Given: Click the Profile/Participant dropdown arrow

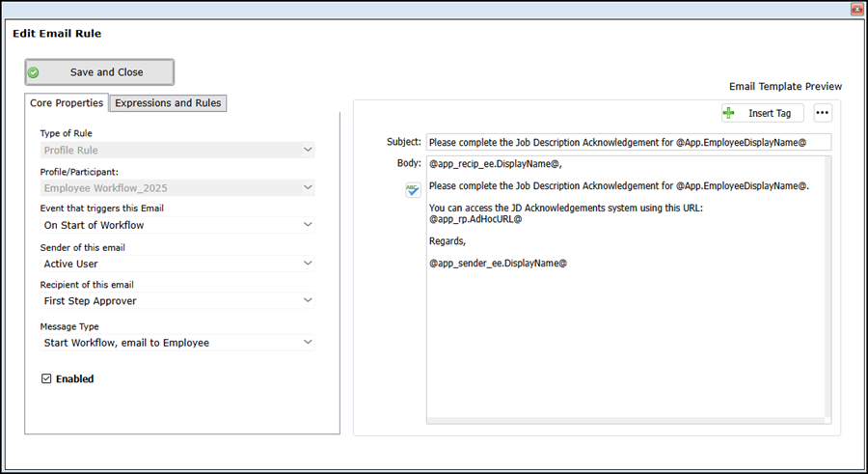Looking at the screenshot, I should coord(308,187).
